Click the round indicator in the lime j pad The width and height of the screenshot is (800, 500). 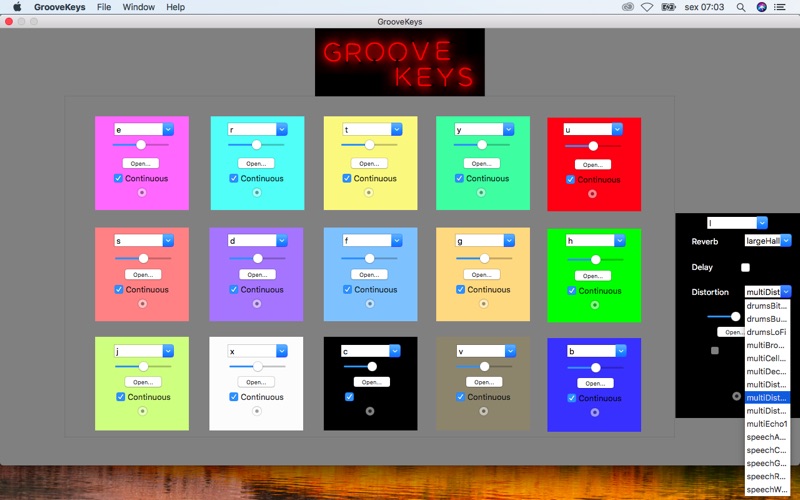tap(142, 411)
